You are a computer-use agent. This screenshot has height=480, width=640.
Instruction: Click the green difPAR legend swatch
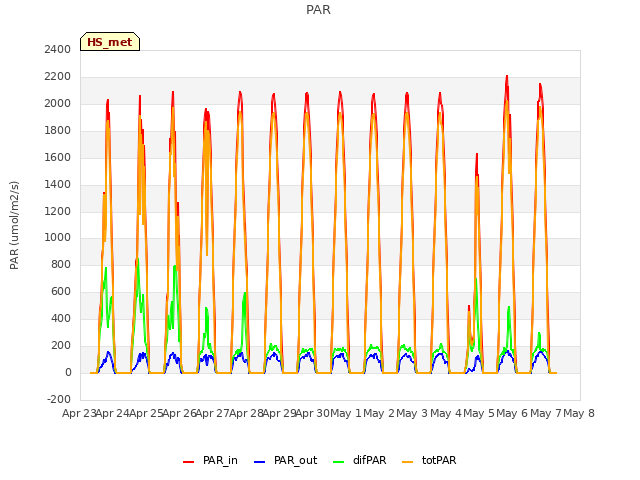coord(339,462)
